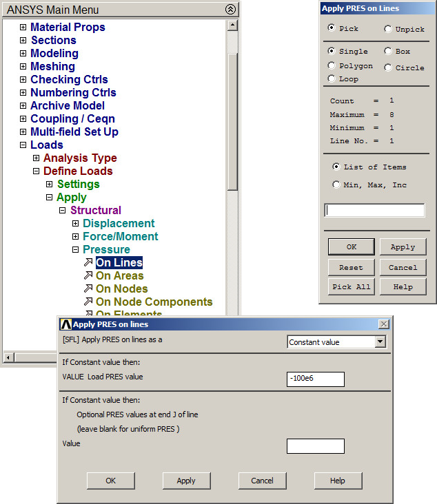
Task: Click the arrow icon beside On Node Components
Action: pyautogui.click(x=88, y=302)
